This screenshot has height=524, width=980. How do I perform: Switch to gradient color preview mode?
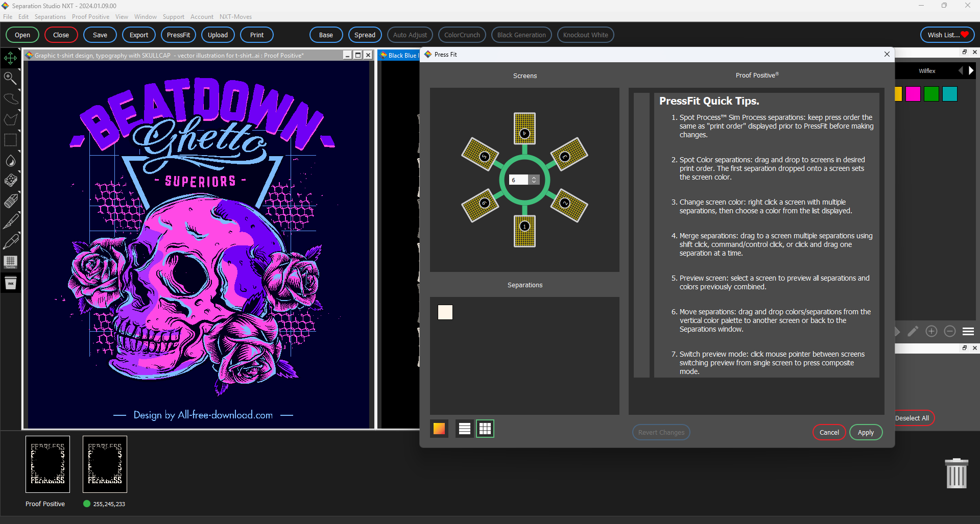point(439,429)
